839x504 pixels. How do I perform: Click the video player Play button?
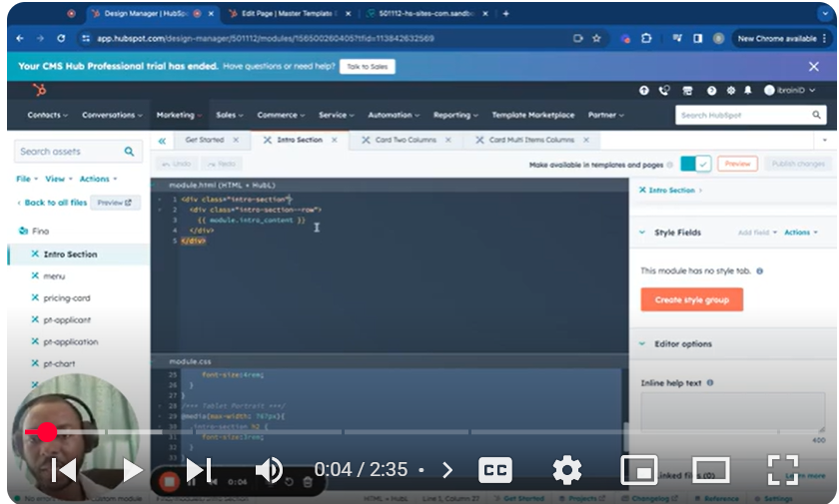(x=132, y=470)
